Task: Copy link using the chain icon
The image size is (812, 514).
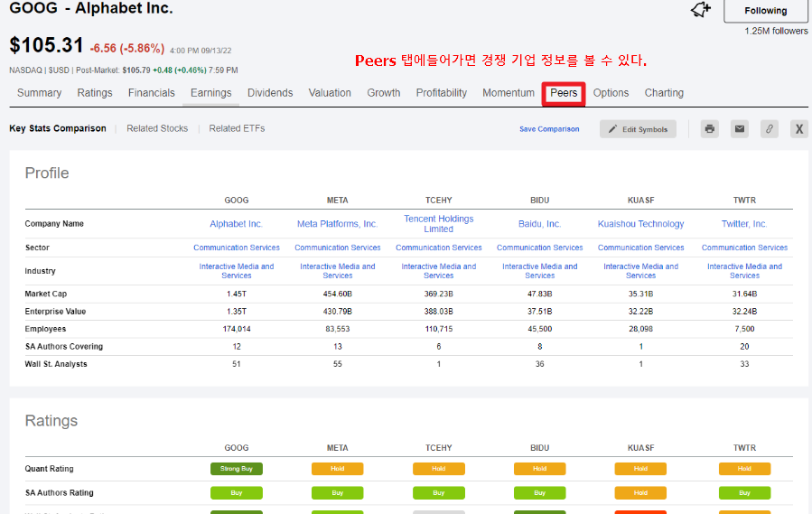Action: (x=770, y=129)
